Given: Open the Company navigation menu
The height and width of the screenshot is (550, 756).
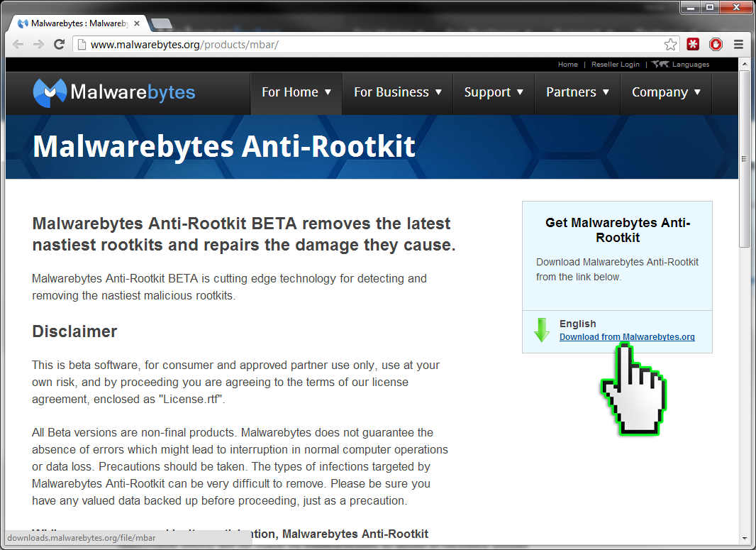Looking at the screenshot, I should [x=666, y=92].
